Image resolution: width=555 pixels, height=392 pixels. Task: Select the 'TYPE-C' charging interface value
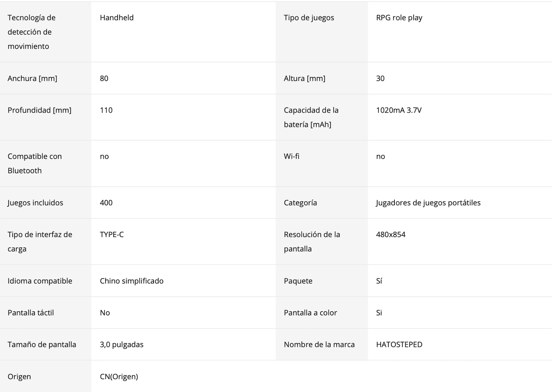click(112, 235)
